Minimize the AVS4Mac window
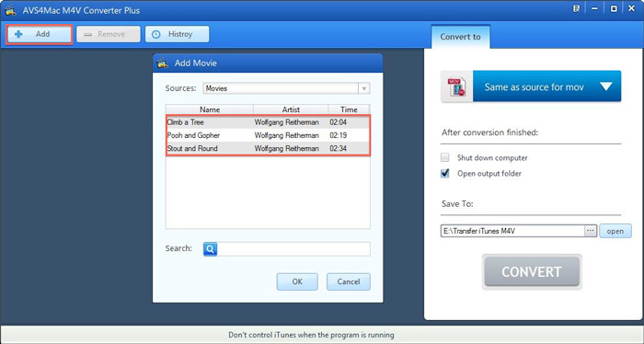The height and width of the screenshot is (344, 644). coord(594,8)
